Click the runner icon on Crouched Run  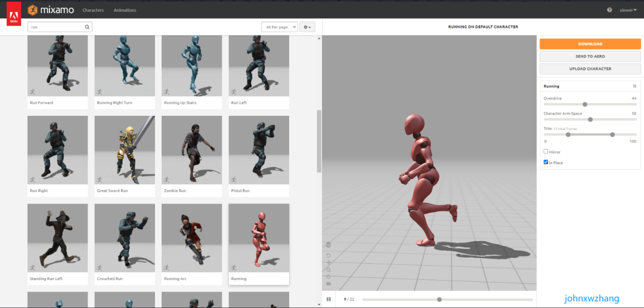[99, 267]
